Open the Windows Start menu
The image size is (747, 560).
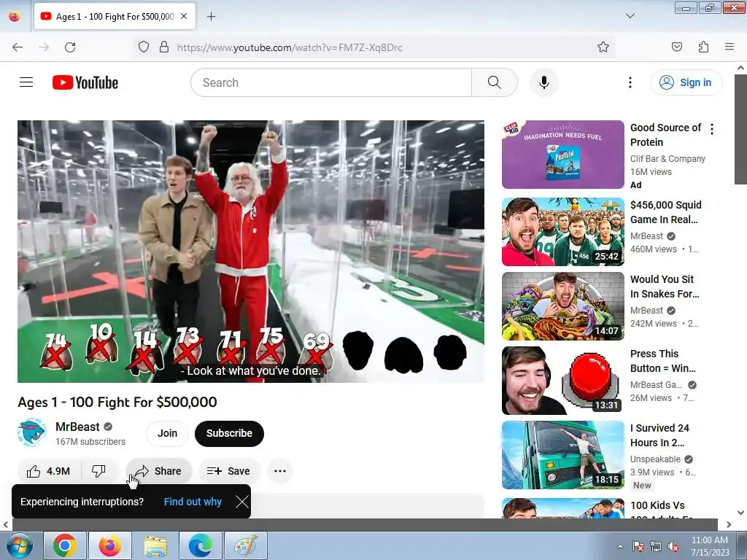pos(19,545)
